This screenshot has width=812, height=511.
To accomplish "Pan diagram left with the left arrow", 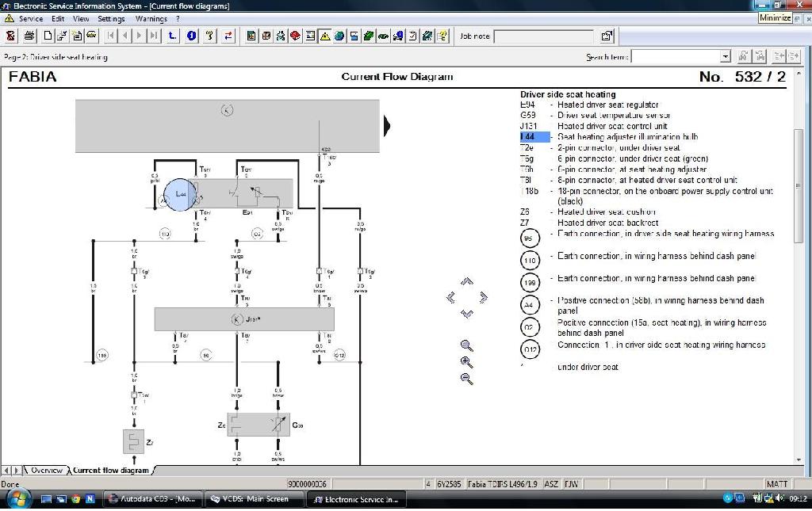I will 450,297.
